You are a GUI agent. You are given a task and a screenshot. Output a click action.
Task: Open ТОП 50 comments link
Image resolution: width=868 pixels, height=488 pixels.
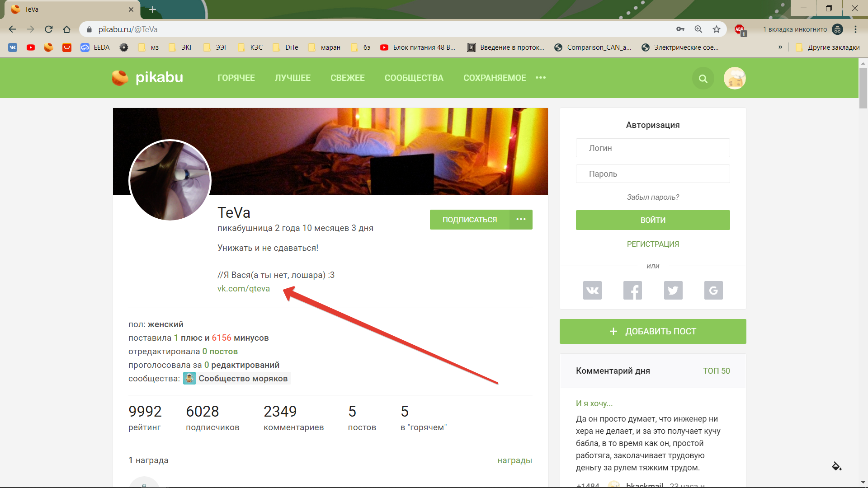(716, 371)
